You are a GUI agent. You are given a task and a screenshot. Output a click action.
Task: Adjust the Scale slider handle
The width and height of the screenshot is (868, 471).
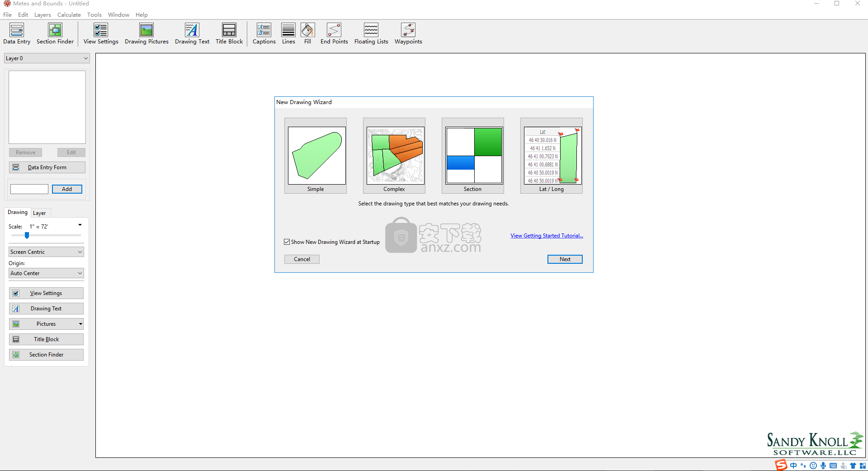27,235
